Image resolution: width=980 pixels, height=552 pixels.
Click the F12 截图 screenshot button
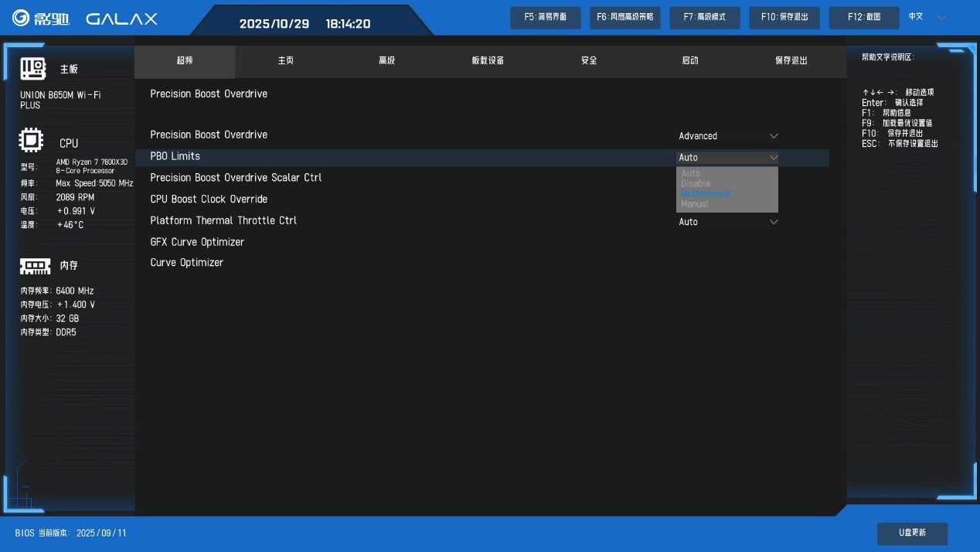tap(863, 17)
